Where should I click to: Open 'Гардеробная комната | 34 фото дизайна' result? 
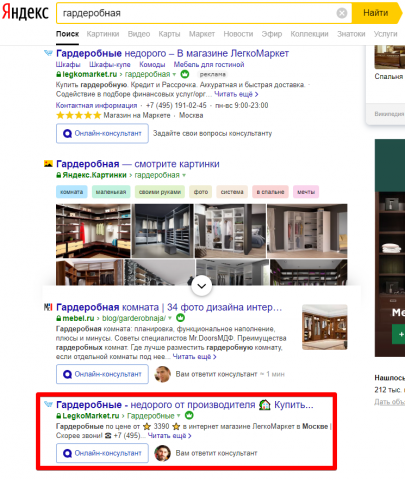coord(169,307)
